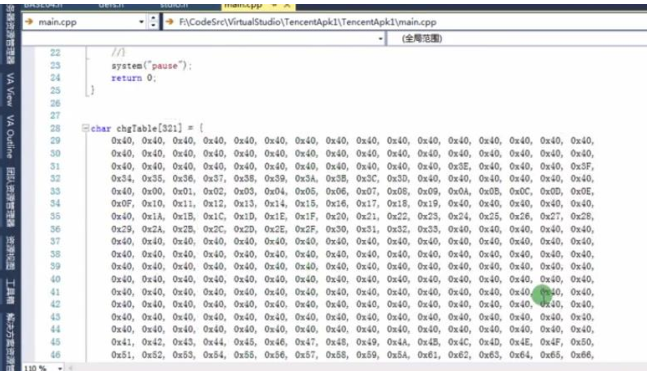This screenshot has width=647, height=371.
Task: Switch to the stdio.h editor tab
Action: 173,5
